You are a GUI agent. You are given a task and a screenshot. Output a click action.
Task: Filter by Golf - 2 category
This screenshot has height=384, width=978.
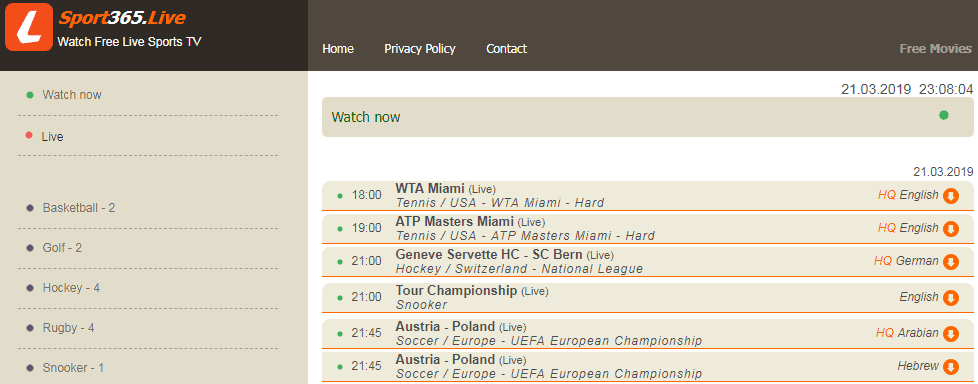[62, 247]
